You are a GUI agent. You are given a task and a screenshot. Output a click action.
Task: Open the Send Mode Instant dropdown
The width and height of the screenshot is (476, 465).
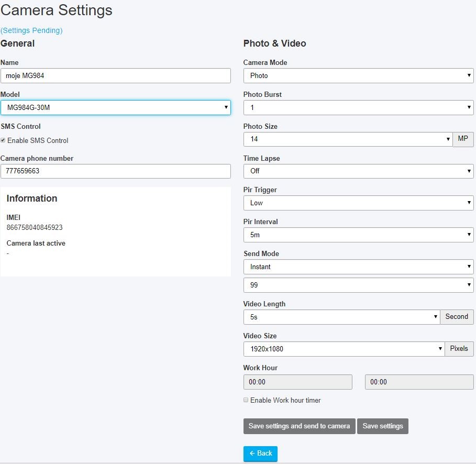(358, 267)
